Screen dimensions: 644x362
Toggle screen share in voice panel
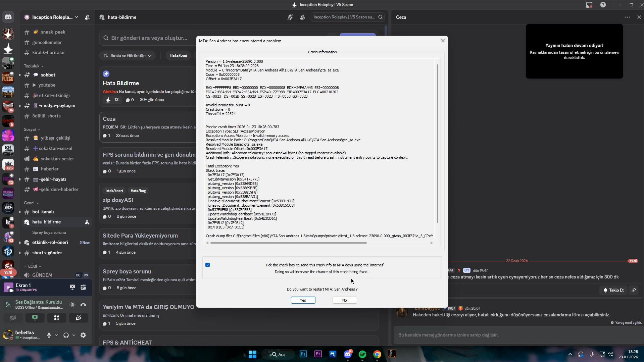coord(35,318)
